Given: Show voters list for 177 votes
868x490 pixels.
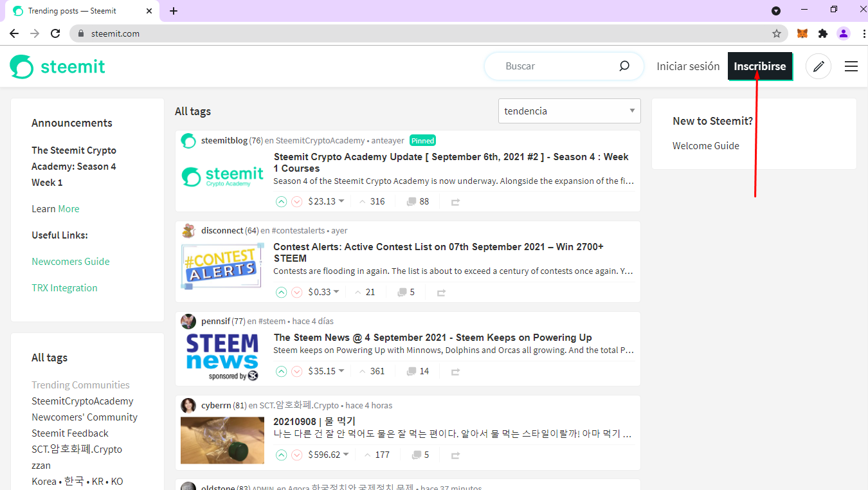Looking at the screenshot, I should pos(383,455).
